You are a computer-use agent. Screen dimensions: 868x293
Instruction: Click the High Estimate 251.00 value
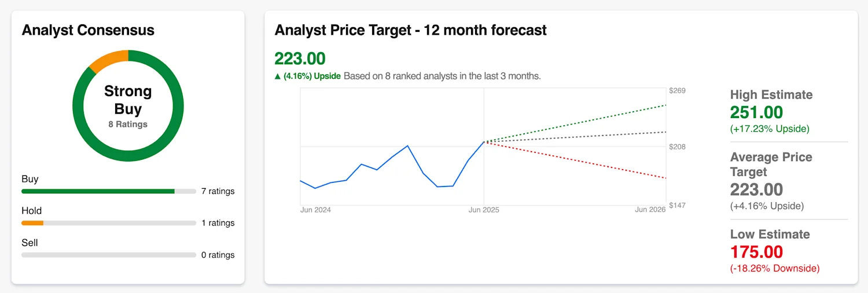tap(756, 112)
